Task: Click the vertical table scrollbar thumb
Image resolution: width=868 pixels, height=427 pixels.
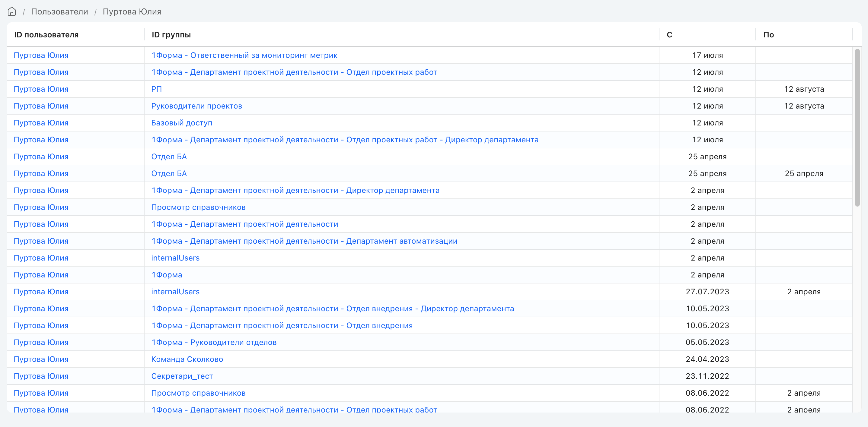Action: pos(857,128)
